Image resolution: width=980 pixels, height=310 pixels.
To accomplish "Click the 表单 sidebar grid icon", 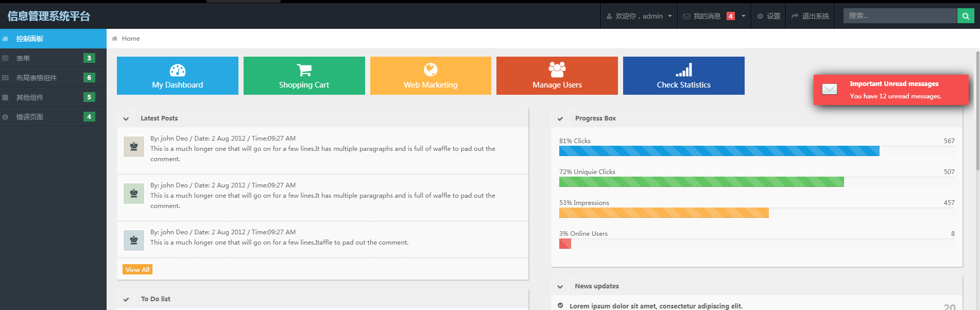I will pos(5,58).
